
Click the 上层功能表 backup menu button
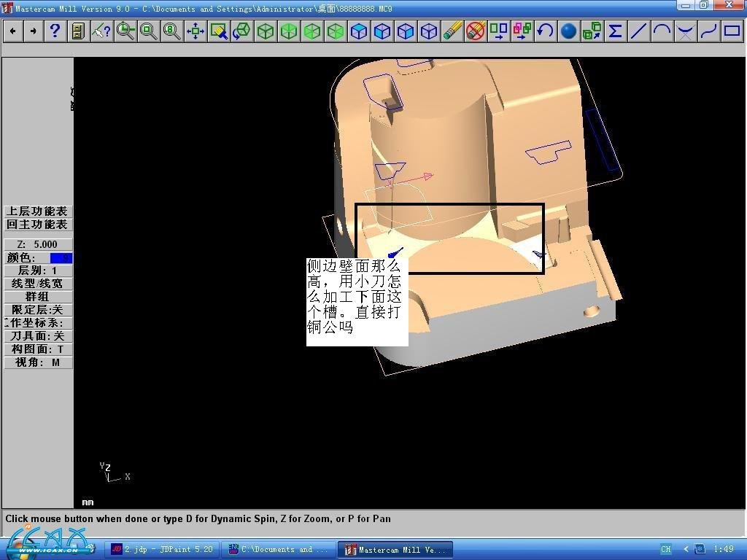[38, 211]
